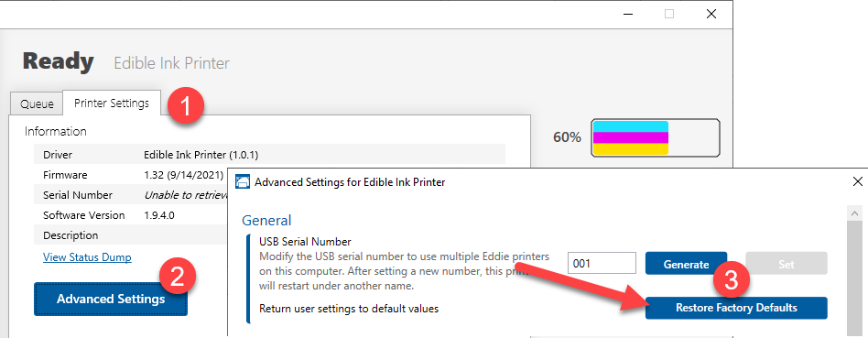Select the Firmware information row
The image size is (868, 338).
coord(133,175)
